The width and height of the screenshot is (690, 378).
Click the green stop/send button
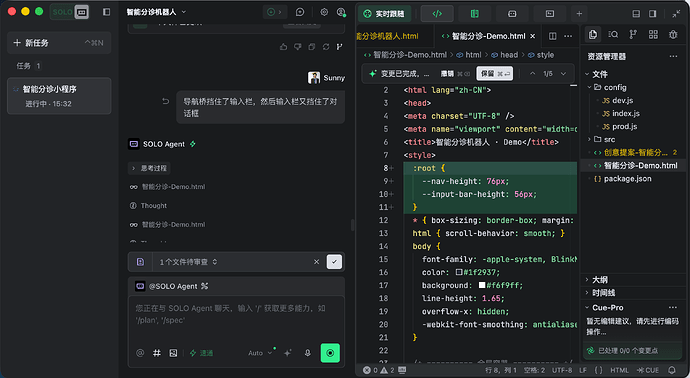pyautogui.click(x=330, y=353)
